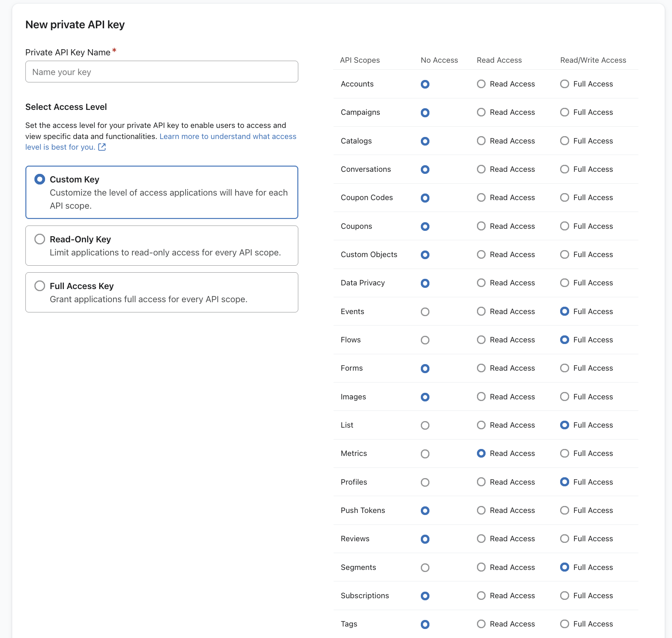The height and width of the screenshot is (638, 672).
Task: Select the Read-Only Key option
Action: [40, 239]
